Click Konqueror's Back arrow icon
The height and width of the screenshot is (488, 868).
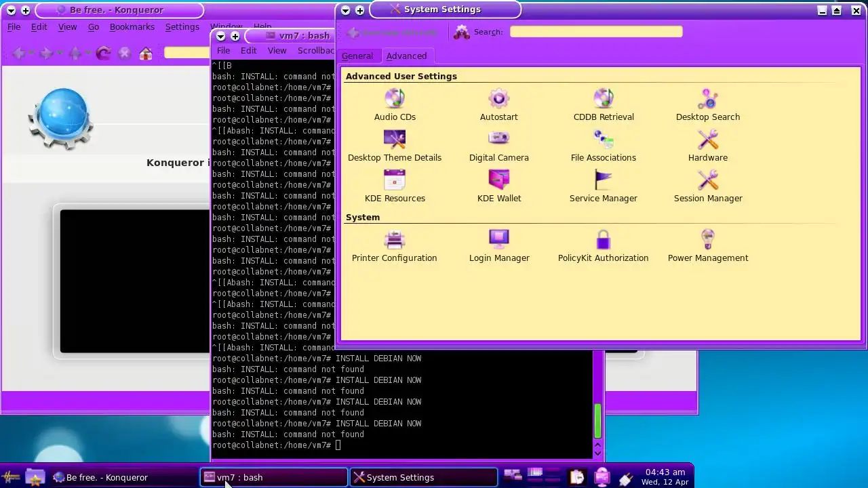tap(18, 53)
